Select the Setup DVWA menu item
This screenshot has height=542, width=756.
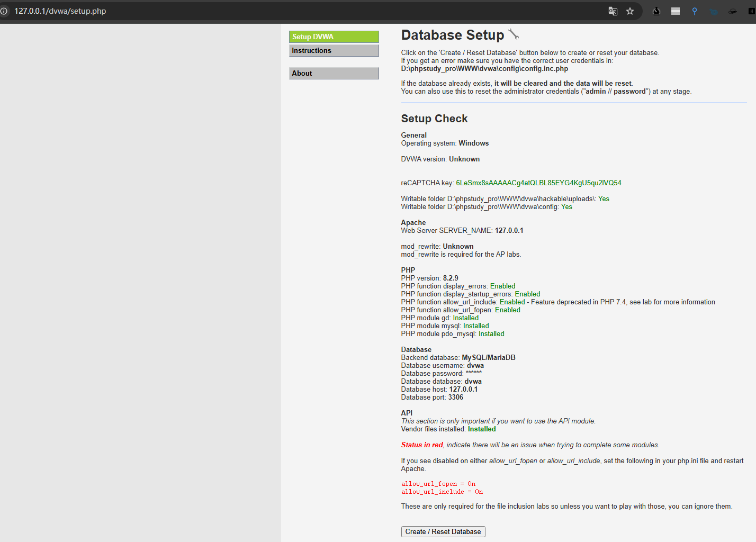334,37
